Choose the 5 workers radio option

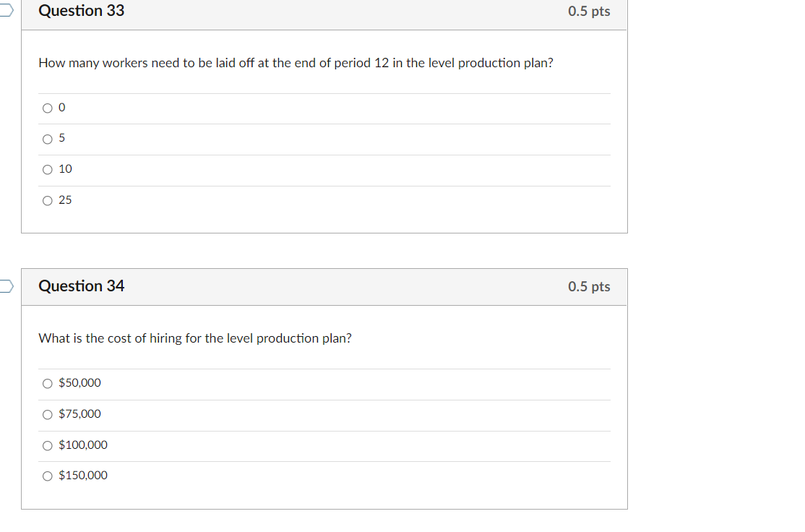tap(48, 139)
